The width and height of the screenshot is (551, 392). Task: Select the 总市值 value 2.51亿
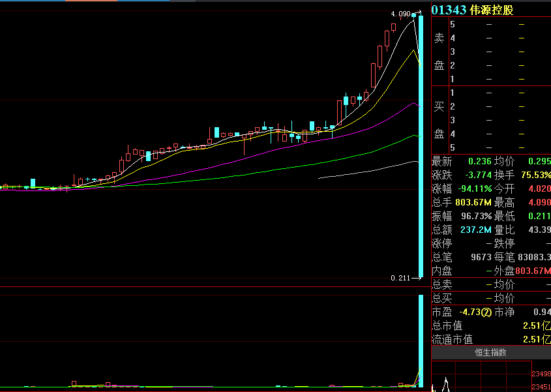coord(536,326)
